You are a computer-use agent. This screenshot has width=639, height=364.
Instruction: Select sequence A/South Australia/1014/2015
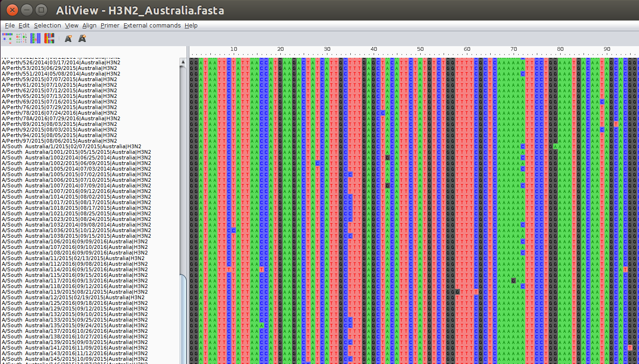click(x=76, y=197)
